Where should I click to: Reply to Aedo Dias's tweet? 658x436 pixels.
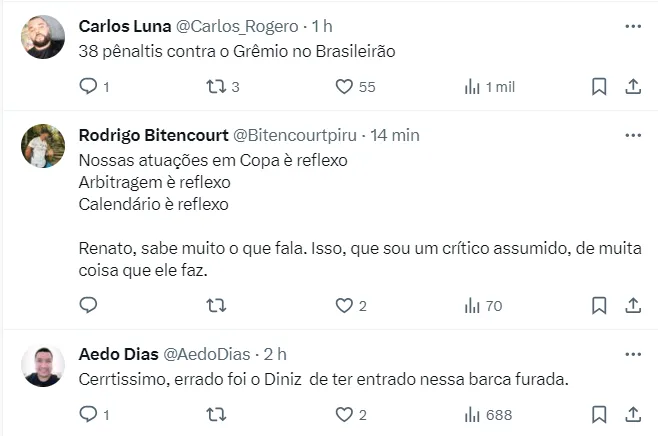[88, 414]
